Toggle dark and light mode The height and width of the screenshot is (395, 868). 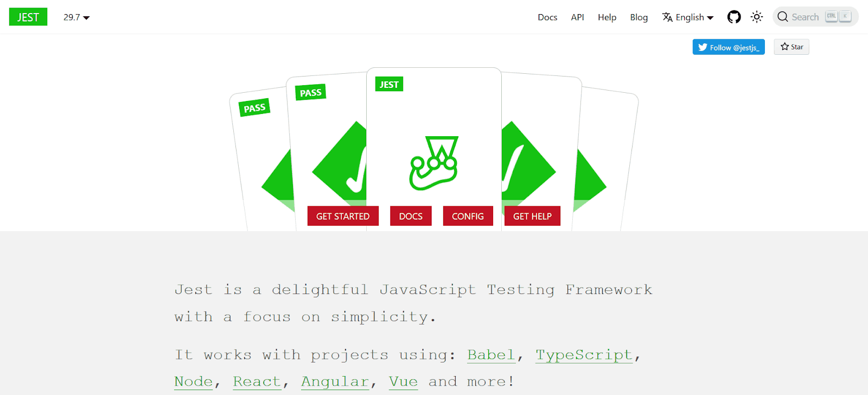tap(757, 17)
